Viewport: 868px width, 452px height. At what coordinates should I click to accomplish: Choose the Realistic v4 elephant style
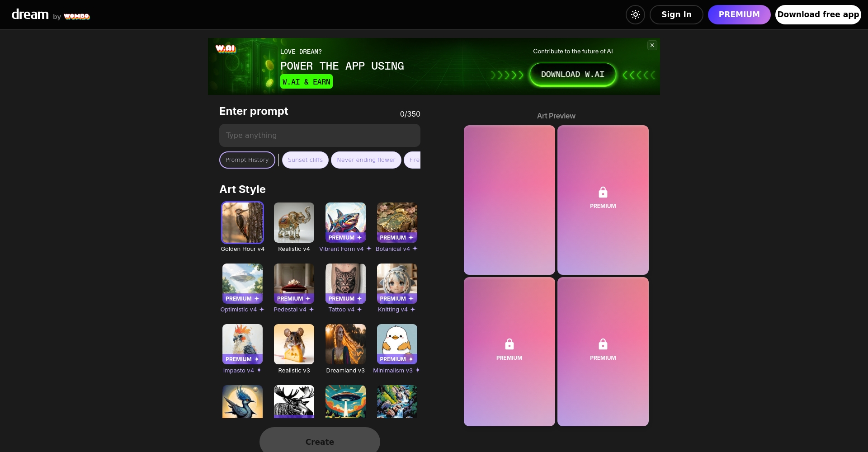point(294,223)
